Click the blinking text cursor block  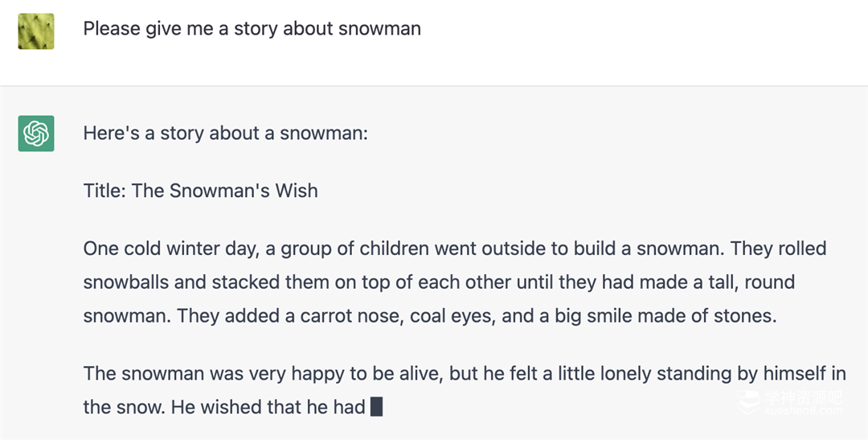pyautogui.click(x=376, y=406)
